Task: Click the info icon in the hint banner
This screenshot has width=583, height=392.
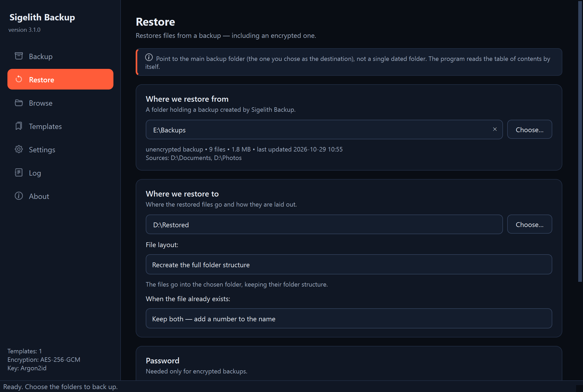Action: tap(149, 57)
